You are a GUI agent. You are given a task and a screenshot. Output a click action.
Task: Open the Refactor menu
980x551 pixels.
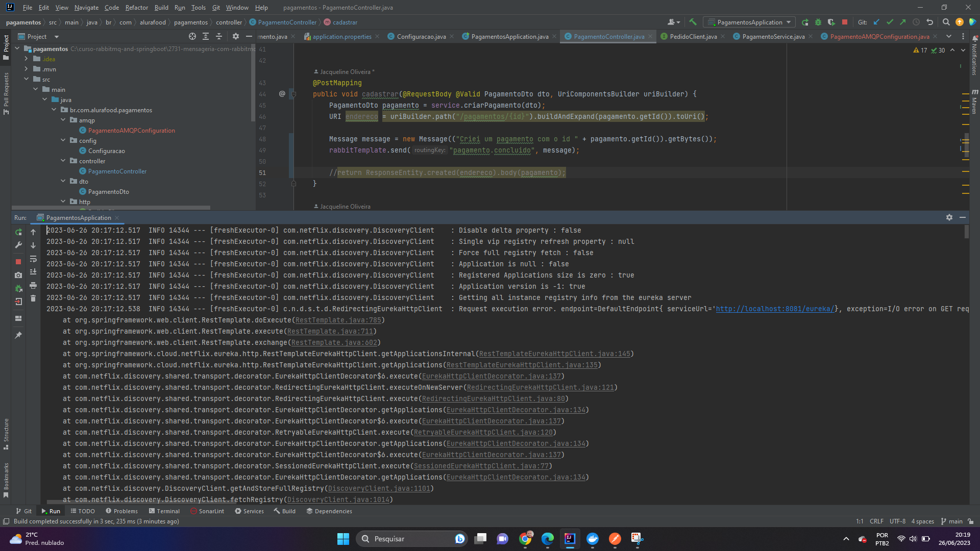[x=136, y=8]
